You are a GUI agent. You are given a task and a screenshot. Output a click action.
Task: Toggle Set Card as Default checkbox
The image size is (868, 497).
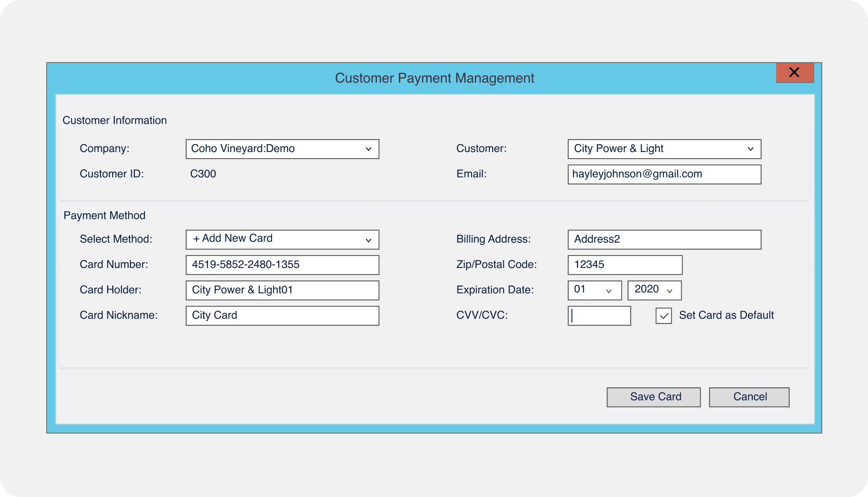[x=663, y=315]
